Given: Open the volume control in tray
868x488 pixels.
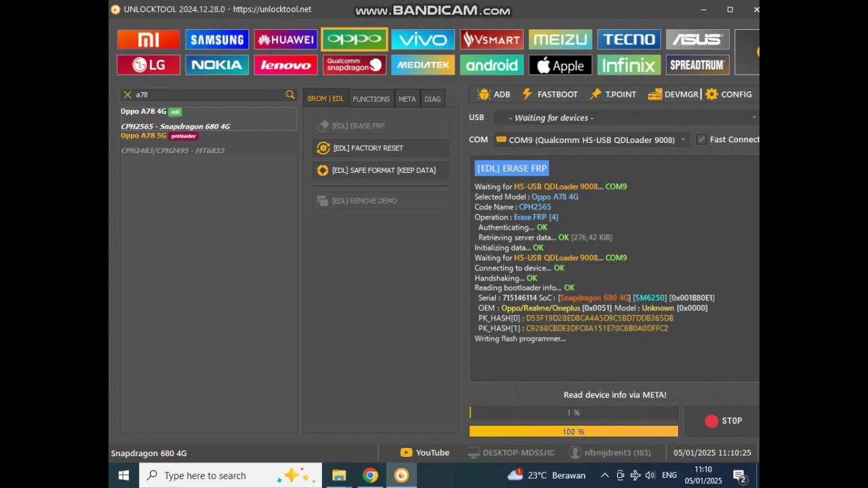Looking at the screenshot, I should click(650, 476).
